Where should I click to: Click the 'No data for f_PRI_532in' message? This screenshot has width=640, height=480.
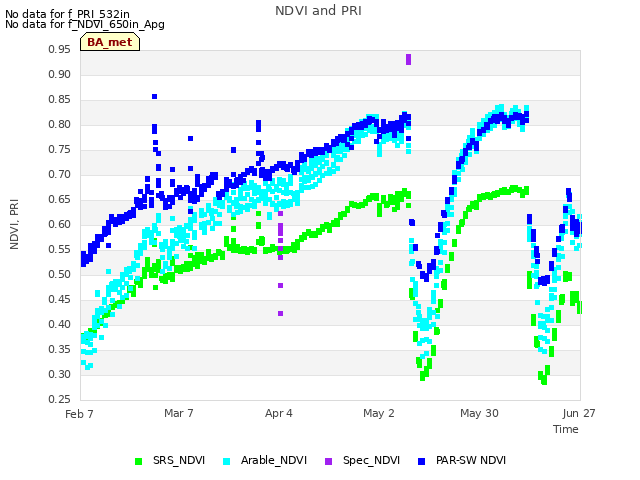coord(67,14)
